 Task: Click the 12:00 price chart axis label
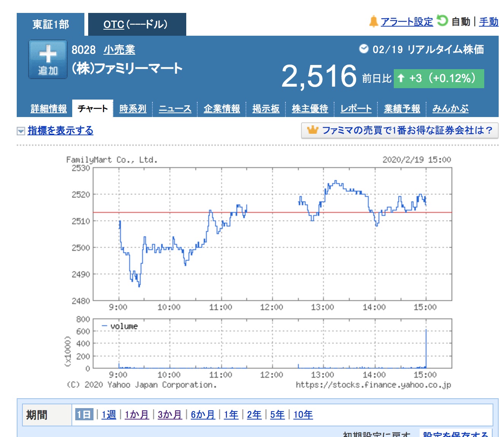(271, 307)
